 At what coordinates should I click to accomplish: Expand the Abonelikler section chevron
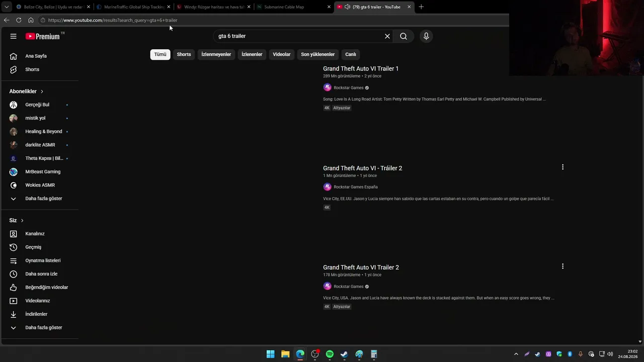click(42, 92)
